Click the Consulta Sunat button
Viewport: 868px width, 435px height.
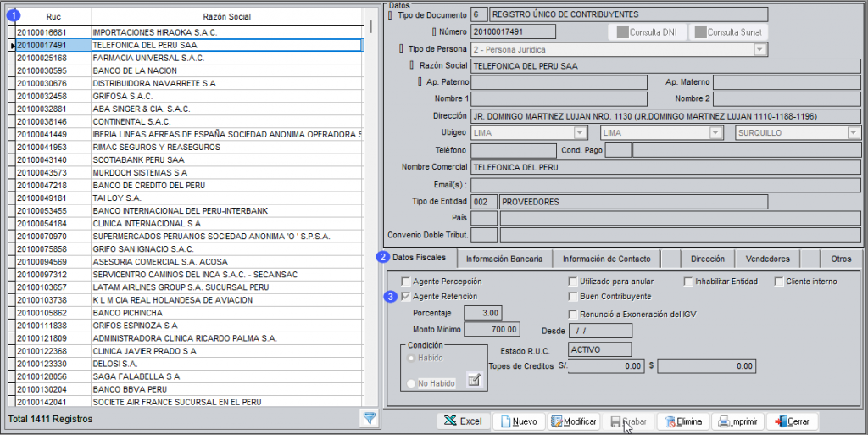click(x=728, y=32)
